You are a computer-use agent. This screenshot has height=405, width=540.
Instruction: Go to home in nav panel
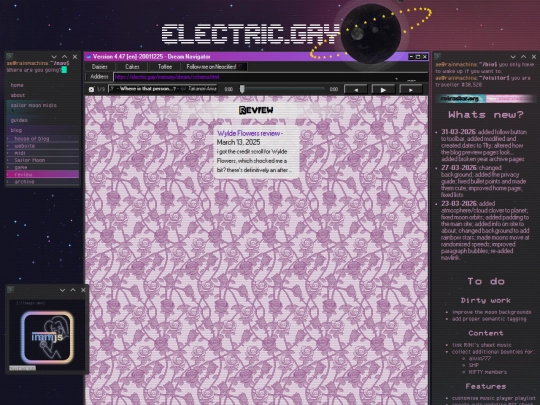17,85
